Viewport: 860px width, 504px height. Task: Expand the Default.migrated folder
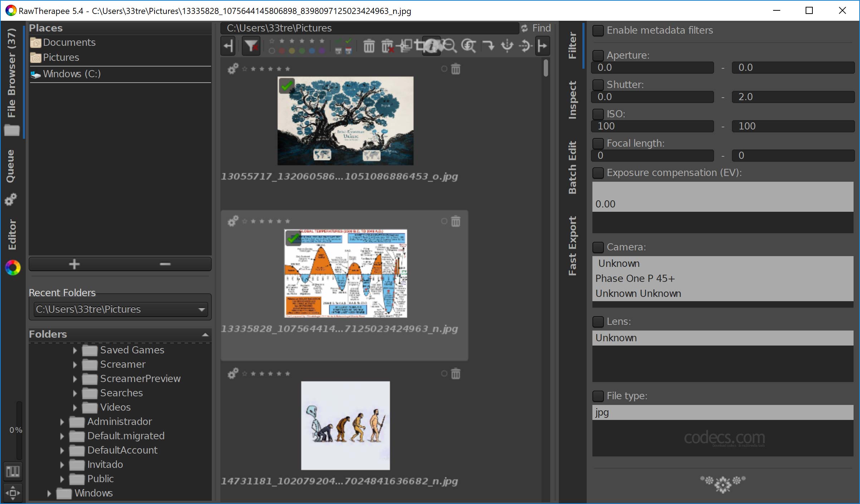(62, 436)
